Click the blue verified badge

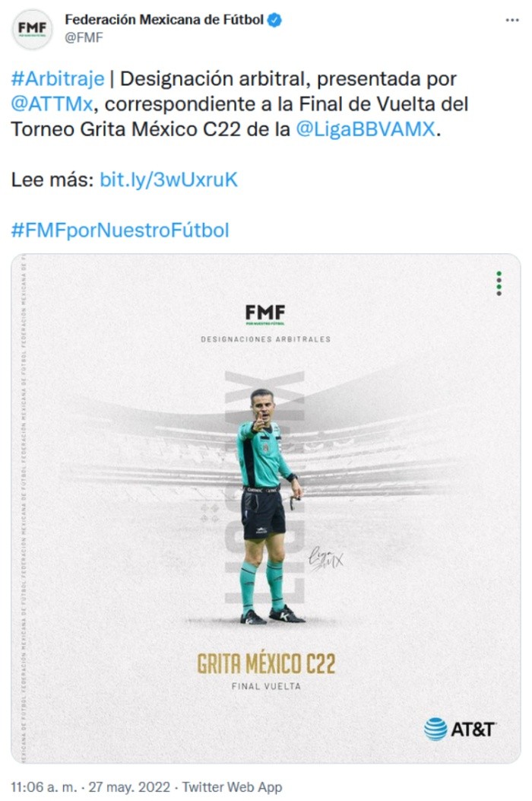coord(274,21)
